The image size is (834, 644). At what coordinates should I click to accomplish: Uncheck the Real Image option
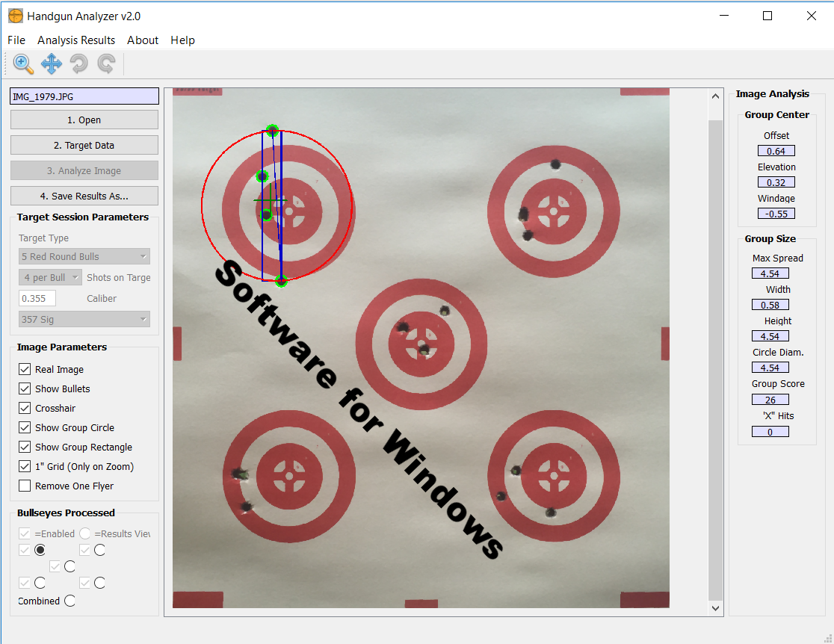tap(25, 369)
